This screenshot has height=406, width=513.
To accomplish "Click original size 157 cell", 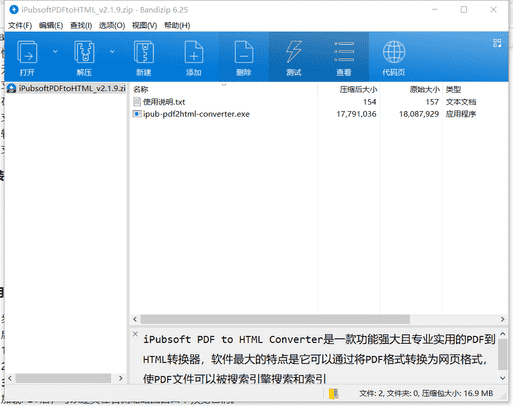I will pyautogui.click(x=432, y=102).
